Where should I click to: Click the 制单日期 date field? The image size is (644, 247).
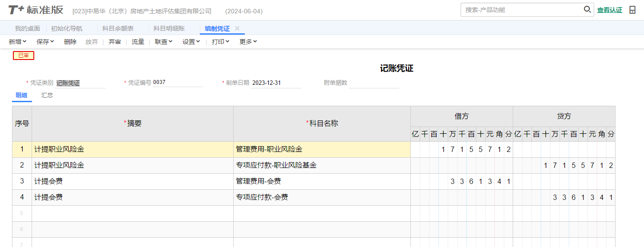275,83
